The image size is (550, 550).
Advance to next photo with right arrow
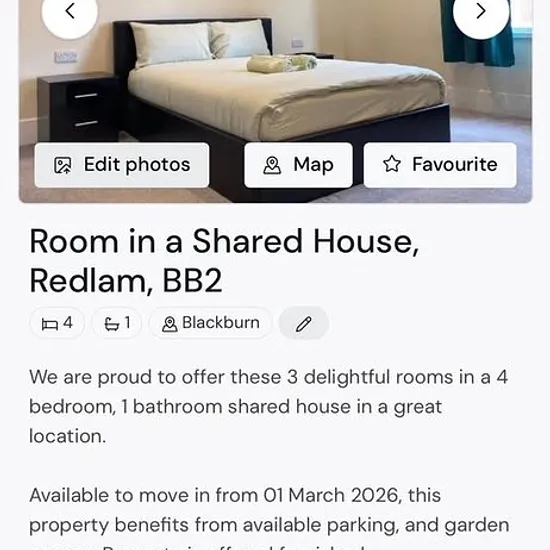(481, 12)
